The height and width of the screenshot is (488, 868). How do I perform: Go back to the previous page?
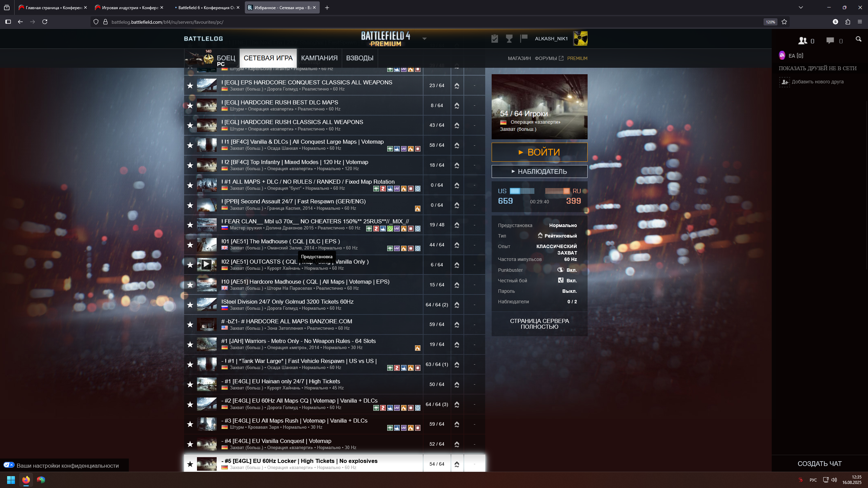(20, 22)
